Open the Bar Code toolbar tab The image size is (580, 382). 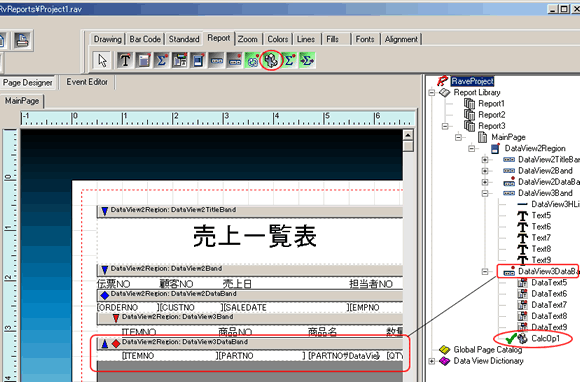[x=145, y=39]
